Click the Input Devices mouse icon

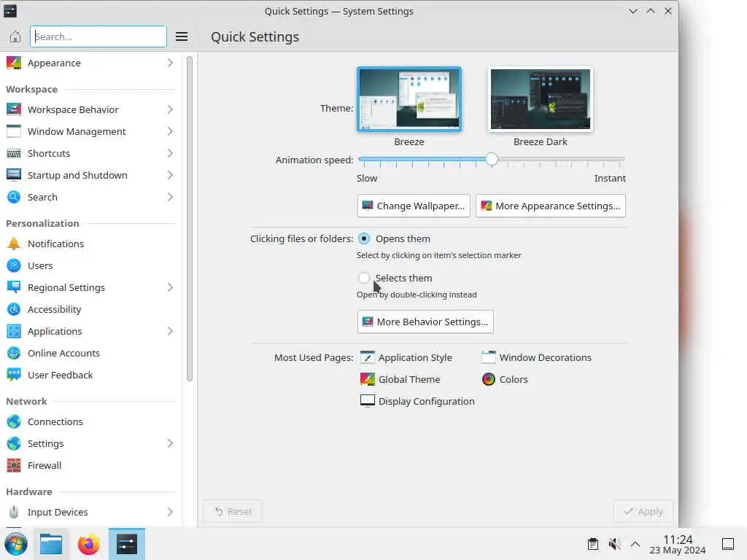[x=14, y=513]
